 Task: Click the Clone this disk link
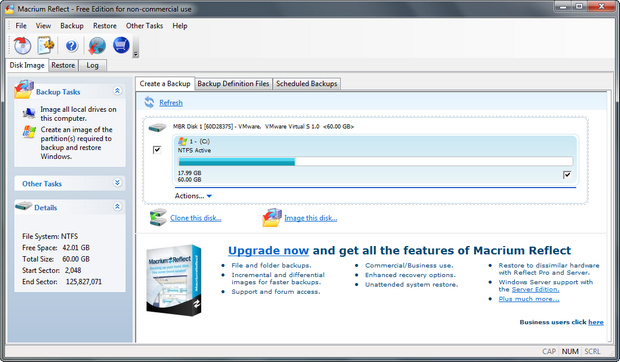pos(196,218)
